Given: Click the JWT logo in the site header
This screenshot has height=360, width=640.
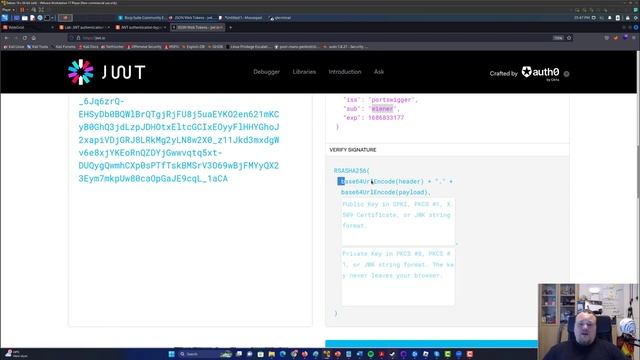Looking at the screenshot, I should coord(107,72).
